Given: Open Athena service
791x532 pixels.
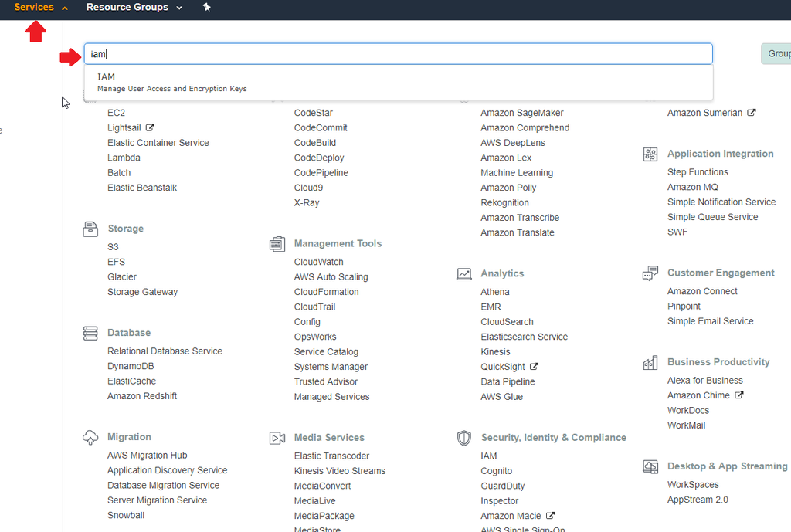Looking at the screenshot, I should (x=494, y=292).
